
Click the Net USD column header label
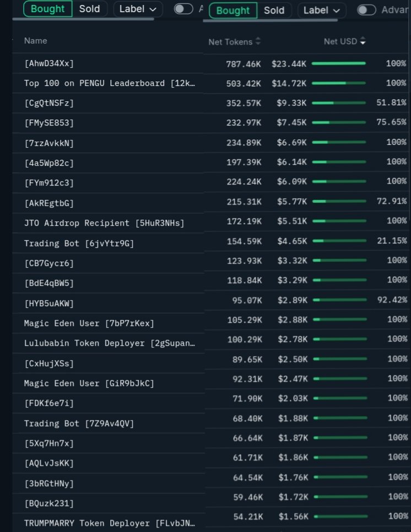tap(340, 42)
